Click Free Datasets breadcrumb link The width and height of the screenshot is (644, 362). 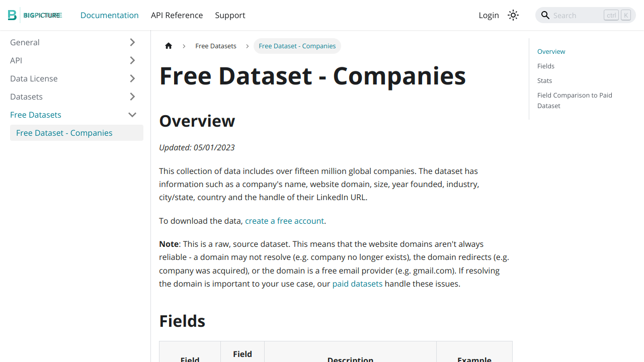[216, 46]
